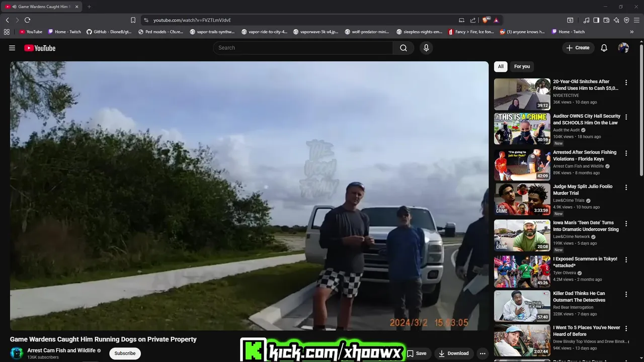The height and width of the screenshot is (362, 644).
Task: Open the Brave Wallet icon
Action: point(606,20)
